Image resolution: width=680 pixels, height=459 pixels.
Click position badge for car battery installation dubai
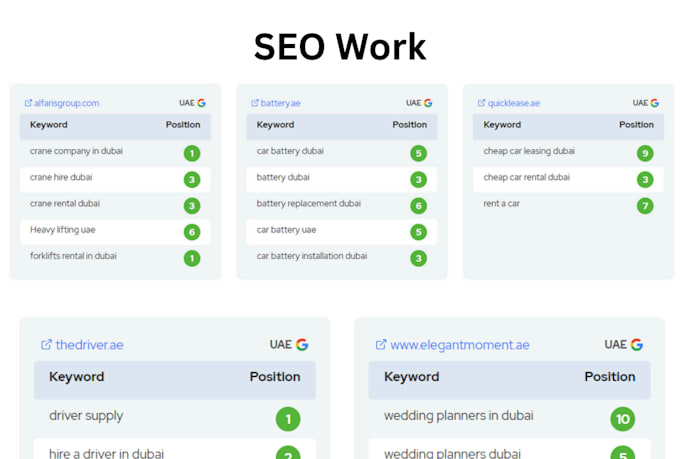tap(418, 259)
